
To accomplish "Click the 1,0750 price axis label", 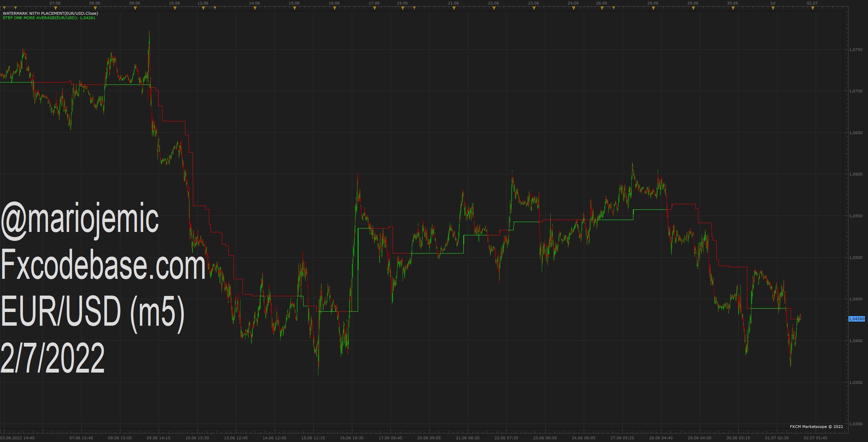I will pos(856,50).
